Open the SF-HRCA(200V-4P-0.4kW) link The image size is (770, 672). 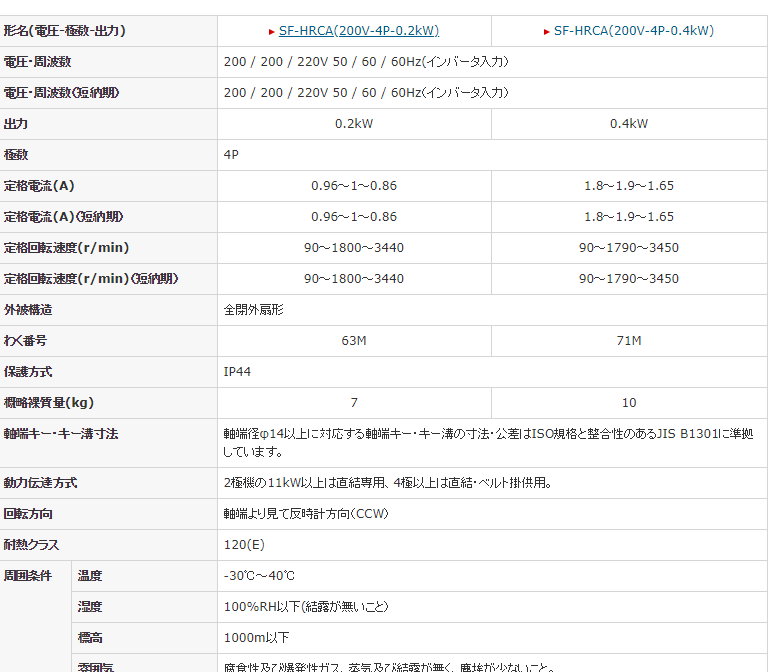(633, 31)
